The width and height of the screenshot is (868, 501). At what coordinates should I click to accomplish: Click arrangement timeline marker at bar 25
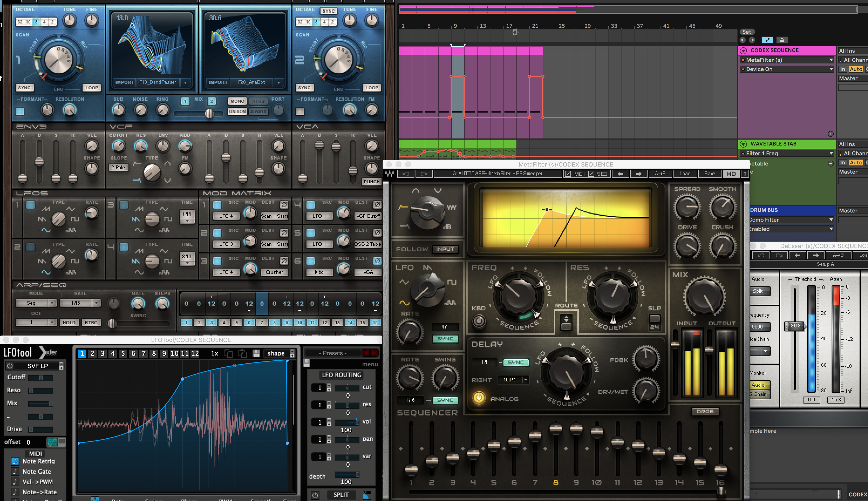tap(561, 26)
